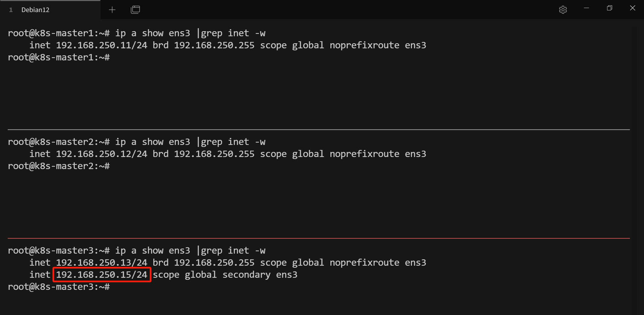Minimize the terminal window
Image resolution: width=644 pixels, height=315 pixels.
coord(586,8)
